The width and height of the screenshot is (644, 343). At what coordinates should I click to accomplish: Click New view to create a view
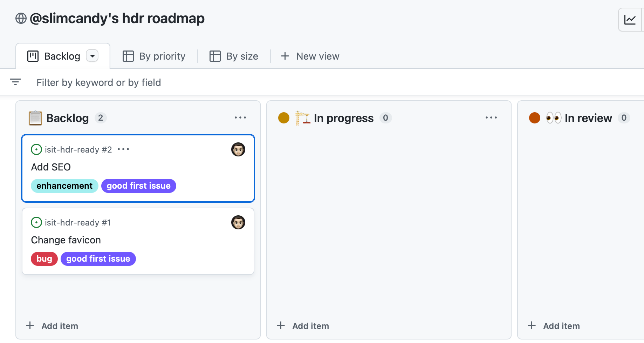310,56
